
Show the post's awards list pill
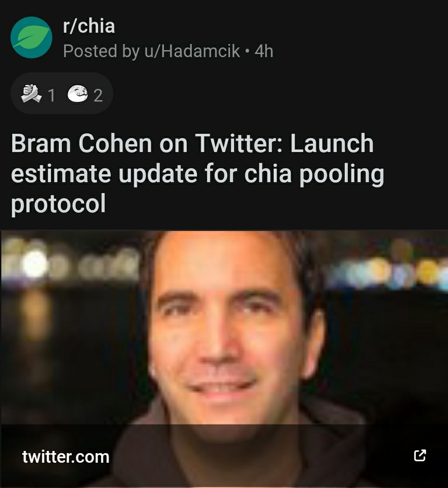pyautogui.click(x=61, y=93)
